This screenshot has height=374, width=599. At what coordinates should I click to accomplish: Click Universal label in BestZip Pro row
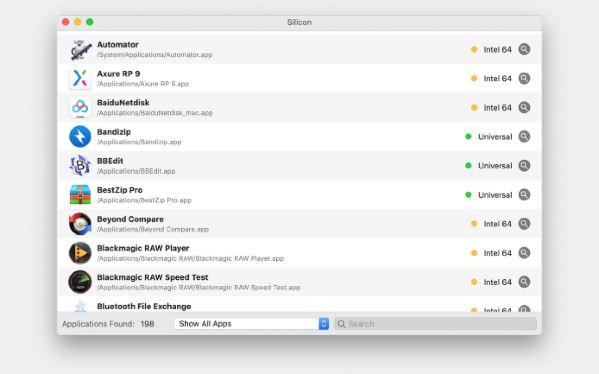coord(495,195)
